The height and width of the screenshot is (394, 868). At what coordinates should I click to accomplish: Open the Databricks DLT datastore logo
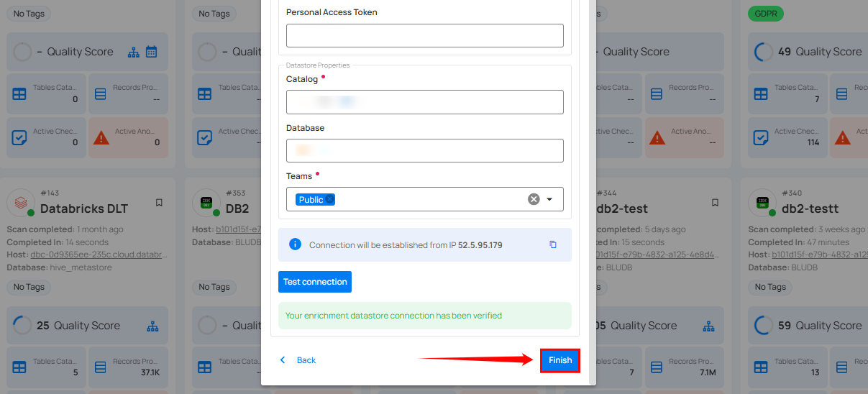(21, 203)
